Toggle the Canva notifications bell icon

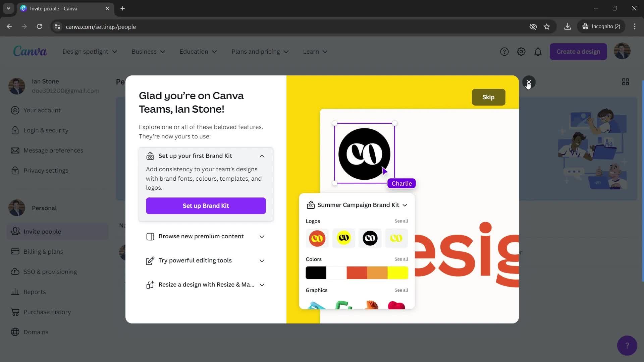coord(538,52)
